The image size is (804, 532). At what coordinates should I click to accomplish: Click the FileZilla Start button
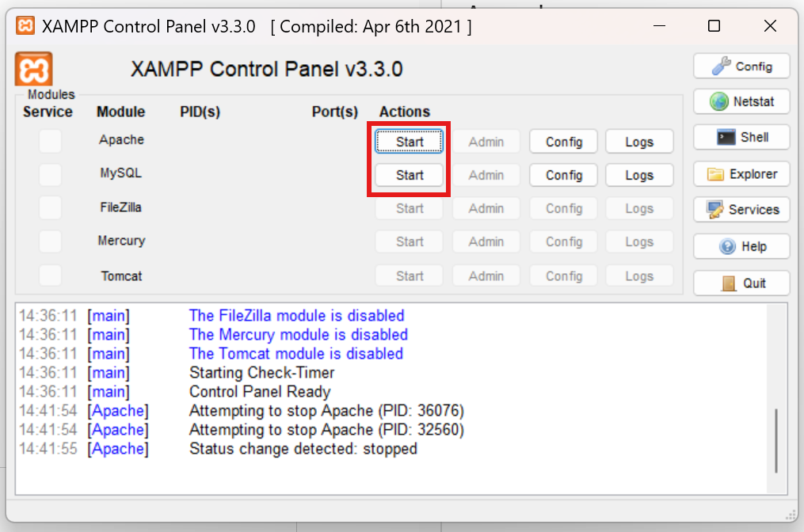[410, 208]
